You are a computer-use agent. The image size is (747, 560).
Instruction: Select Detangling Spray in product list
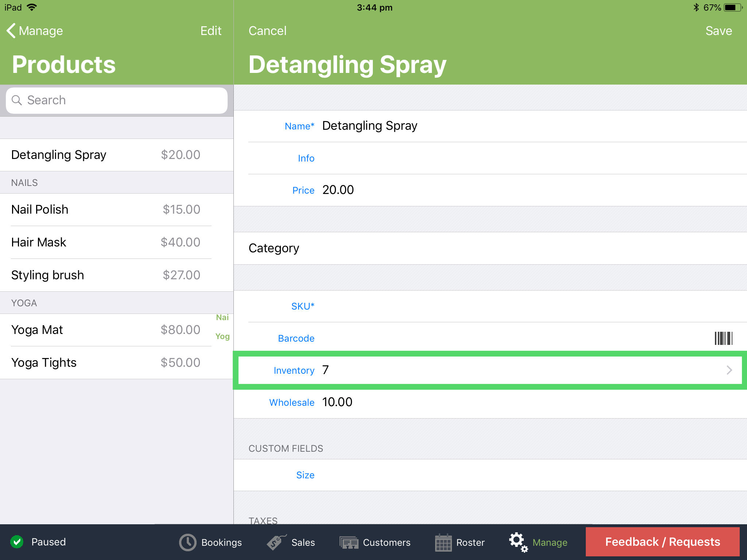point(117,155)
